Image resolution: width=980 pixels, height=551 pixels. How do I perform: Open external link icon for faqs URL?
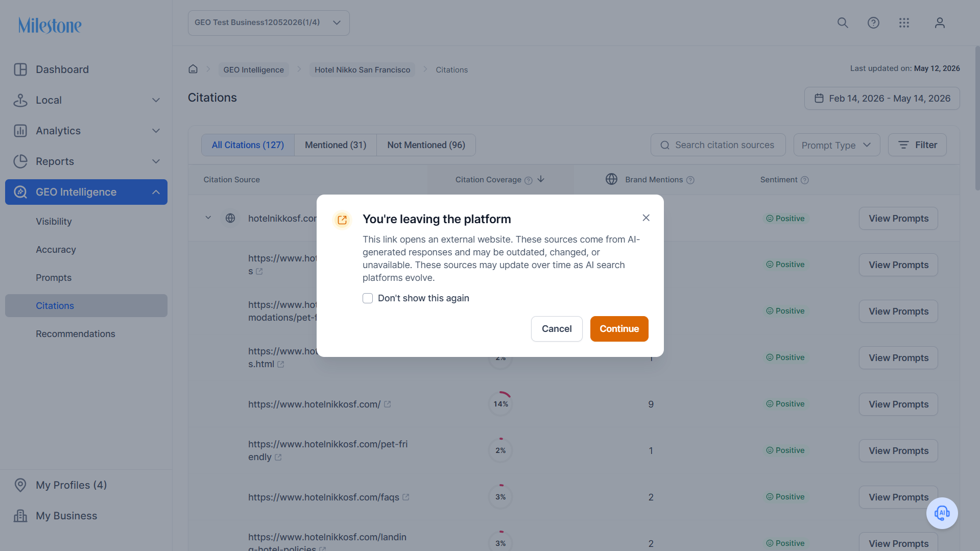tap(406, 497)
